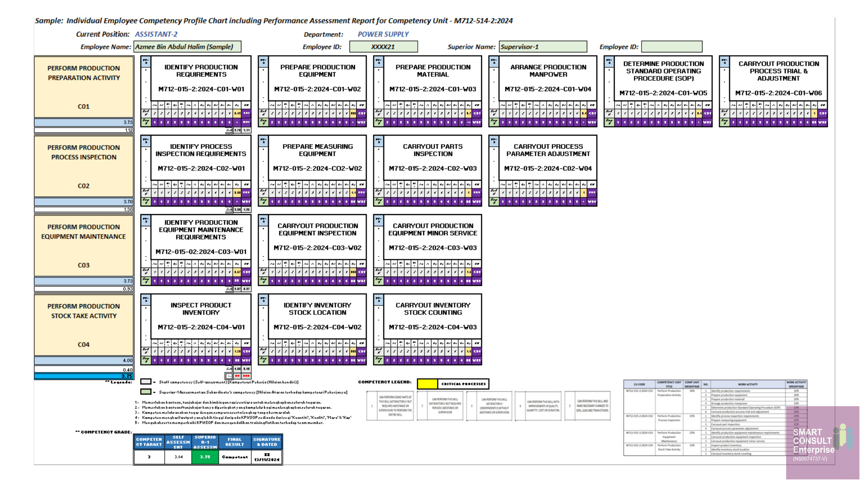Screen dimensions: 868x488
Task: Click the COMPETENCY LEGEND heading
Action: tap(385, 382)
